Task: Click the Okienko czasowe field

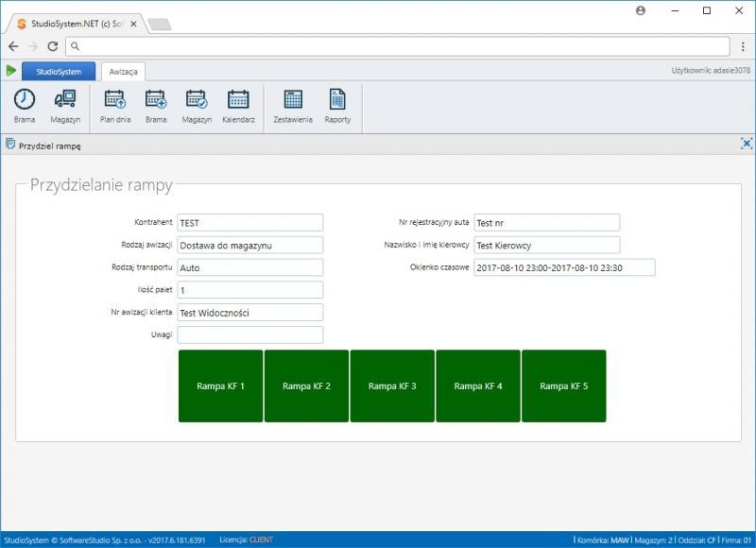Action: click(x=564, y=267)
